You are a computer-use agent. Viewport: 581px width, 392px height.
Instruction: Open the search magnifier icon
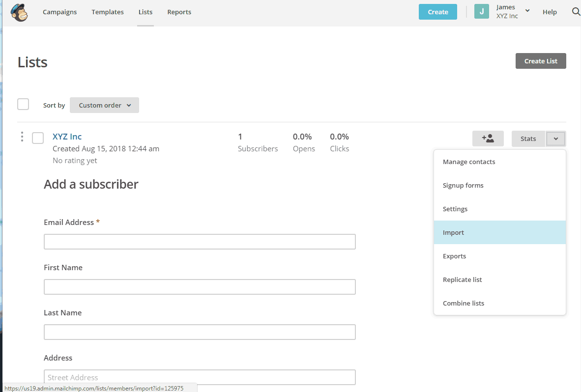point(576,12)
